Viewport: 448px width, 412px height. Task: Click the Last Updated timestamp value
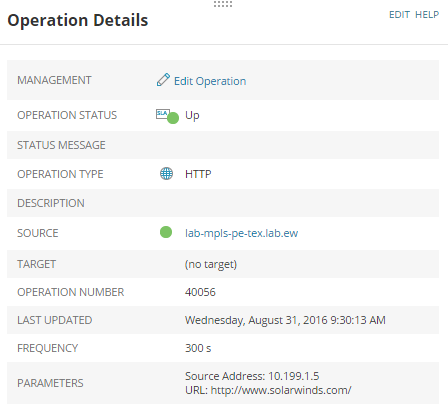pyautogui.click(x=285, y=320)
